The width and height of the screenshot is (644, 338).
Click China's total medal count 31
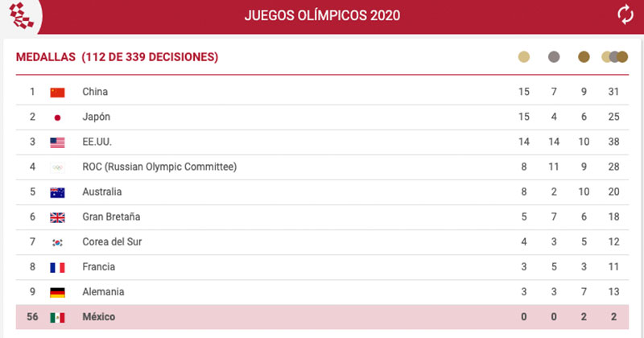(x=614, y=93)
